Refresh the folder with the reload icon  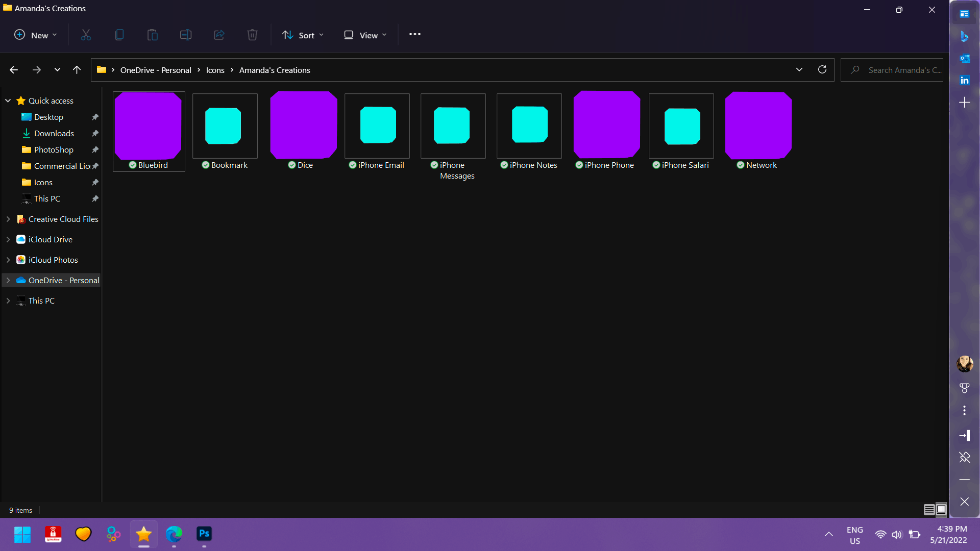click(x=822, y=70)
